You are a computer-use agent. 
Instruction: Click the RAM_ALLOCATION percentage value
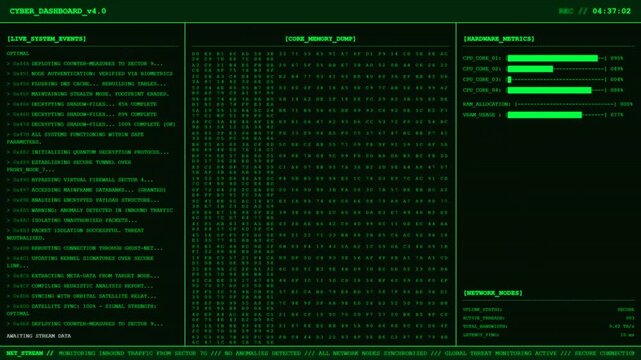[626, 105]
